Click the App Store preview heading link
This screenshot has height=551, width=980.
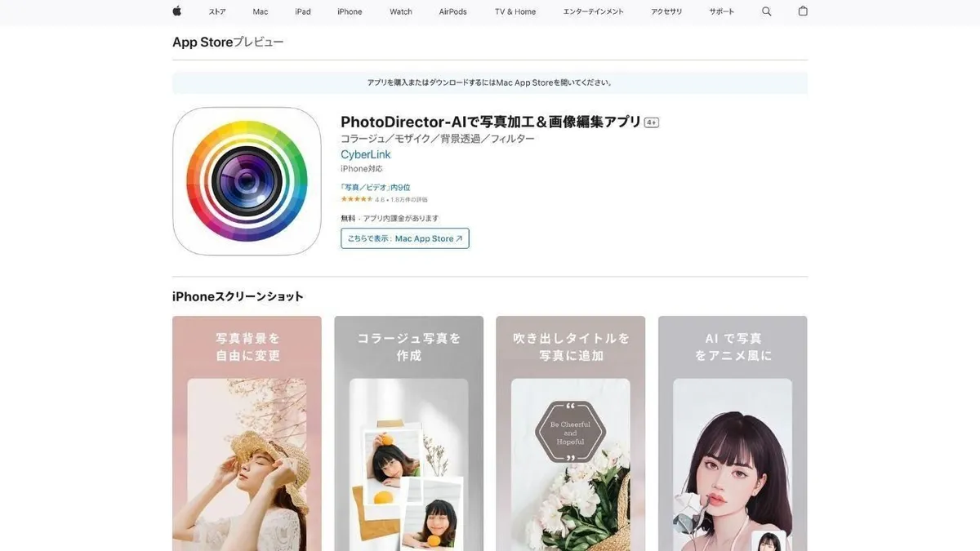pyautogui.click(x=228, y=42)
